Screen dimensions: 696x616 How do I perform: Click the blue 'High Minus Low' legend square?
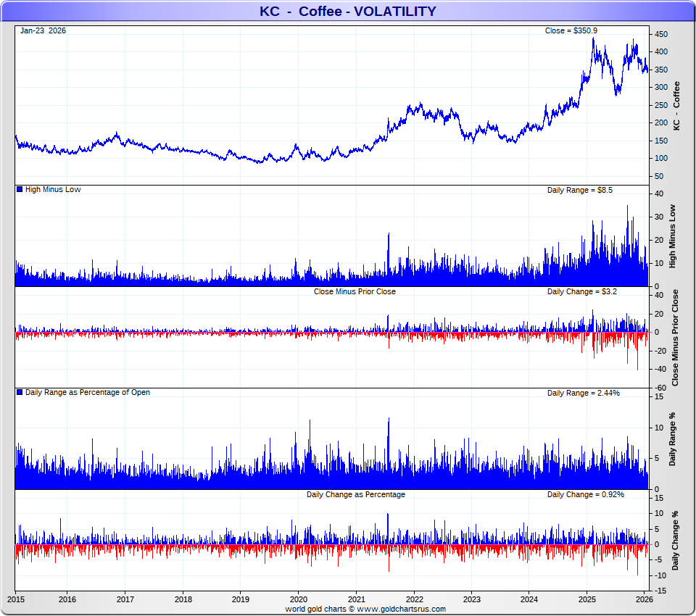(20, 189)
